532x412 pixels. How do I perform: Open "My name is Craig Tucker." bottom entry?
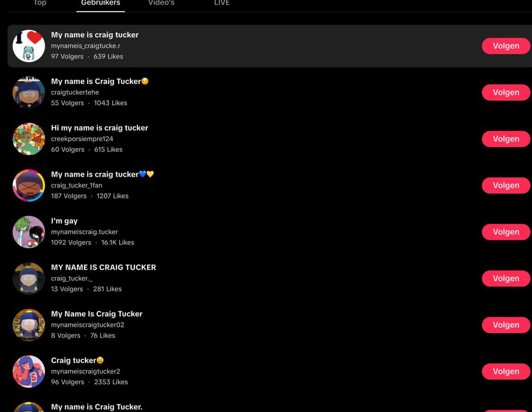(97, 407)
